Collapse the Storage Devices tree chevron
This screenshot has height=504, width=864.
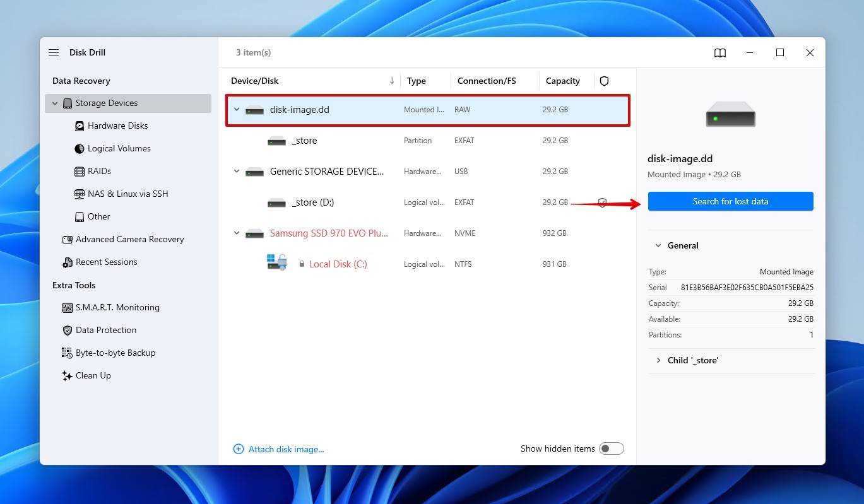[x=55, y=103]
